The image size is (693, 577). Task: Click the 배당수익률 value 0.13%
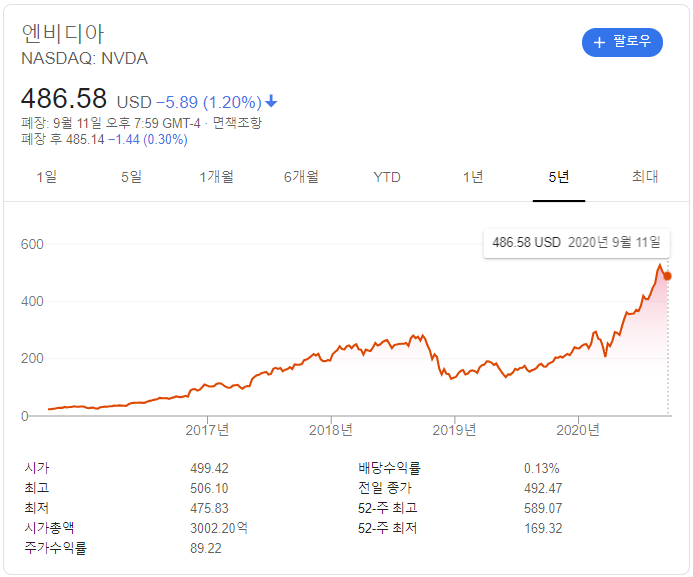click(x=542, y=468)
